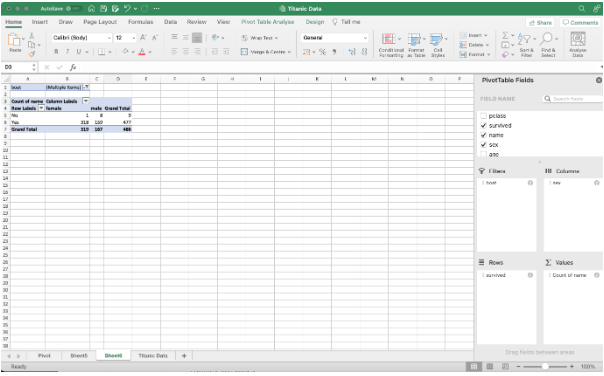Viewport: 604px width, 376px height.
Task: Click the Undo arrow in title bar
Action: click(128, 8)
